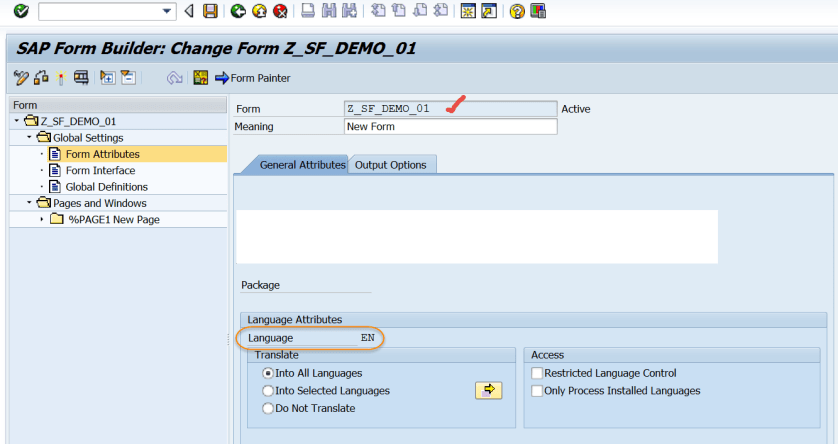The width and height of the screenshot is (838, 444).
Task: Expand all nodes using plus tree icon
Action: [x=107, y=78]
